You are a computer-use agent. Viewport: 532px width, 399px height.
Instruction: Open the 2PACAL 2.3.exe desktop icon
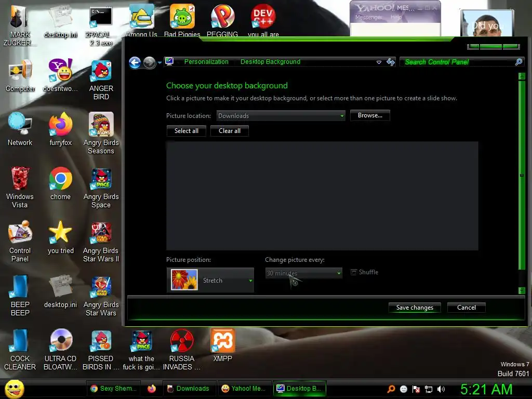[101, 25]
